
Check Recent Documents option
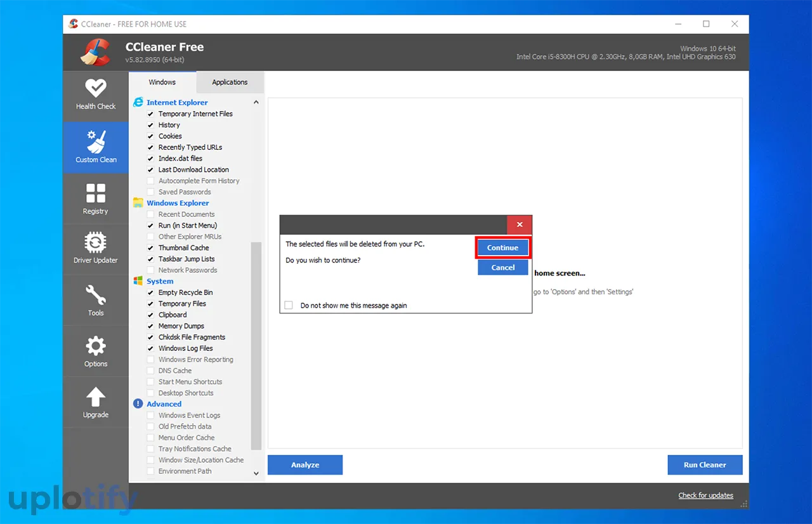(151, 214)
